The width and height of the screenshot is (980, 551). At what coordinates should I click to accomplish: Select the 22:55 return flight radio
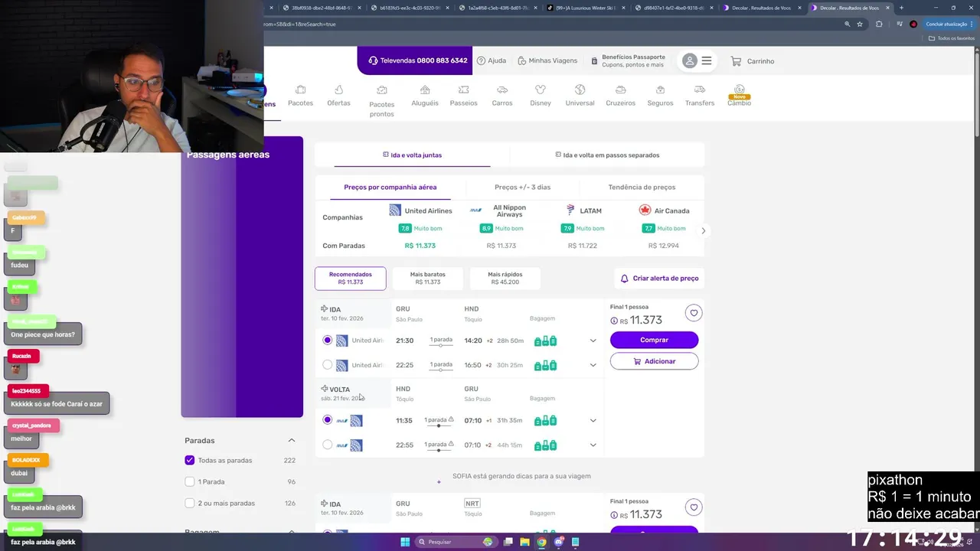[x=328, y=445]
